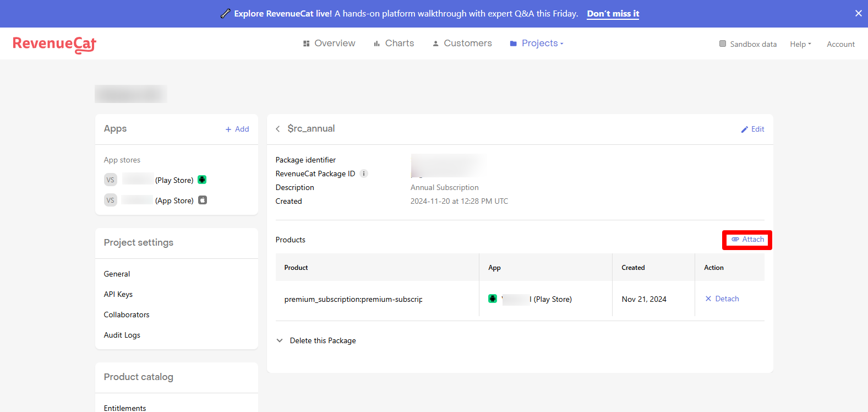The height and width of the screenshot is (412, 868).
Task: Click Add in the Apps panel
Action: [237, 129]
